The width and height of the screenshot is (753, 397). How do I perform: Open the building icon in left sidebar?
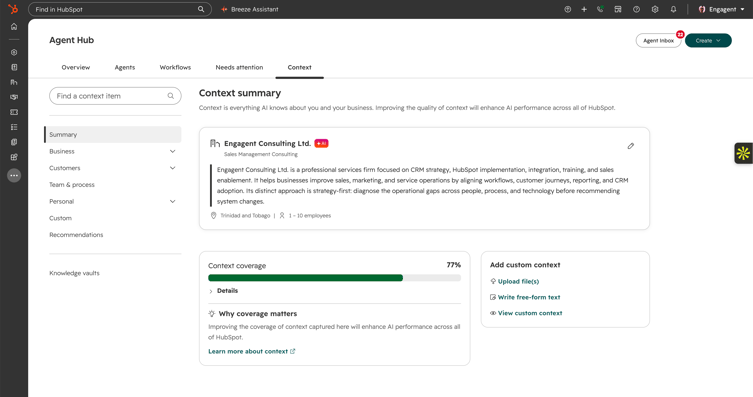tap(14, 82)
